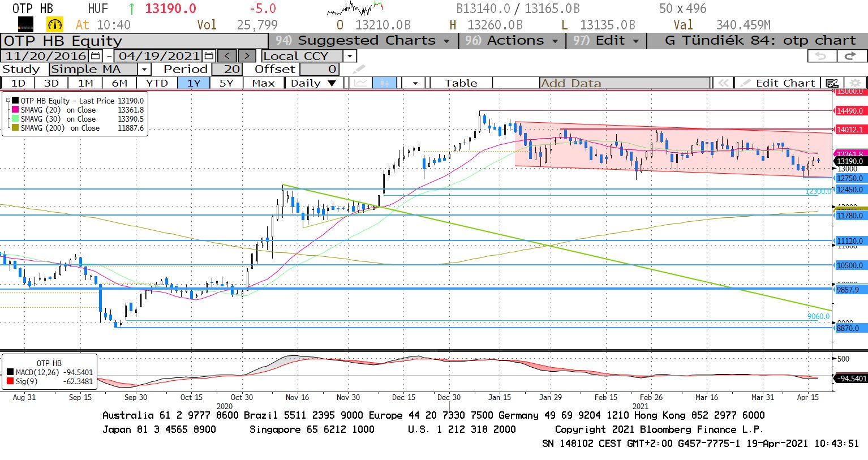Click the 13190.0 last price label on axis

click(850, 161)
